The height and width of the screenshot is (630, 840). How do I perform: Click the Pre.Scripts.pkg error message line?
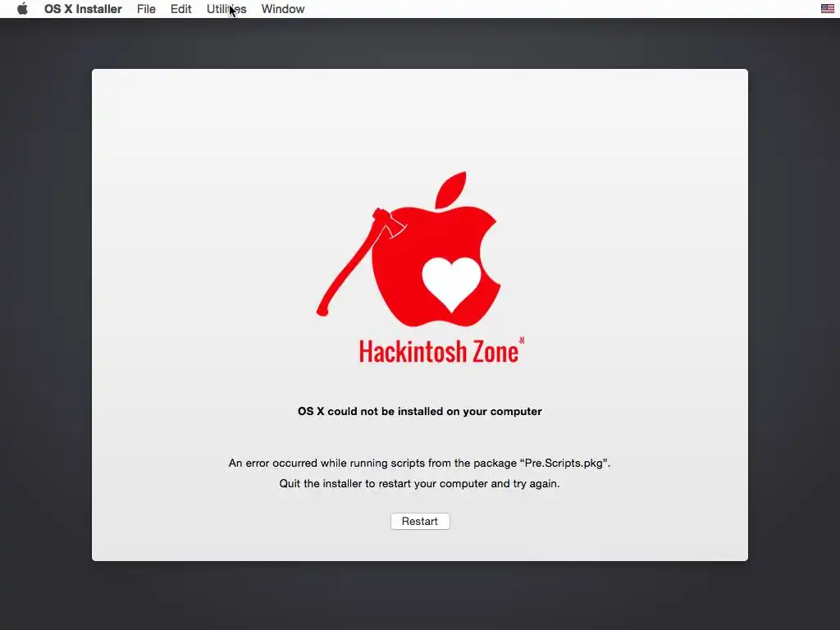click(419, 463)
